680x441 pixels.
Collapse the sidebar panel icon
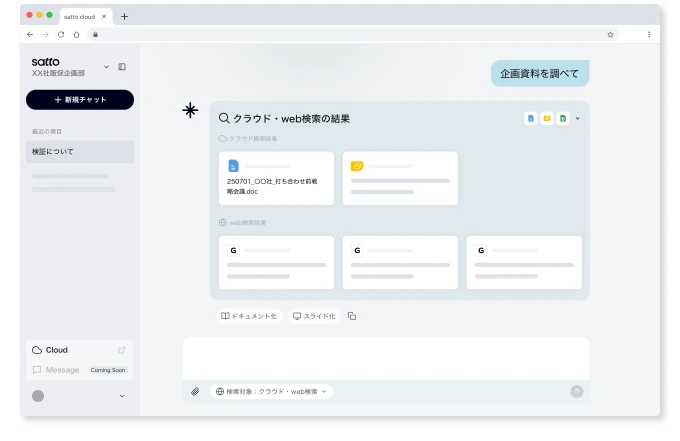(122, 67)
